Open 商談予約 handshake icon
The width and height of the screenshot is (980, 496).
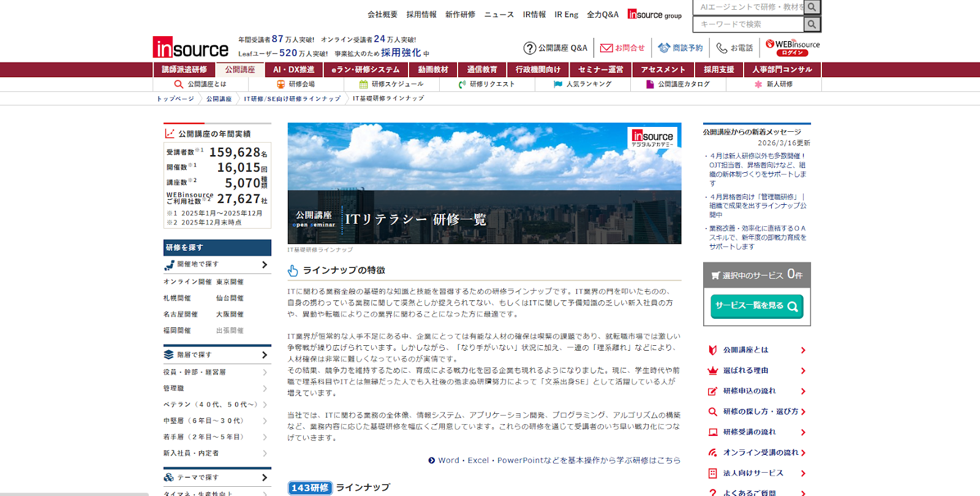[x=664, y=48]
